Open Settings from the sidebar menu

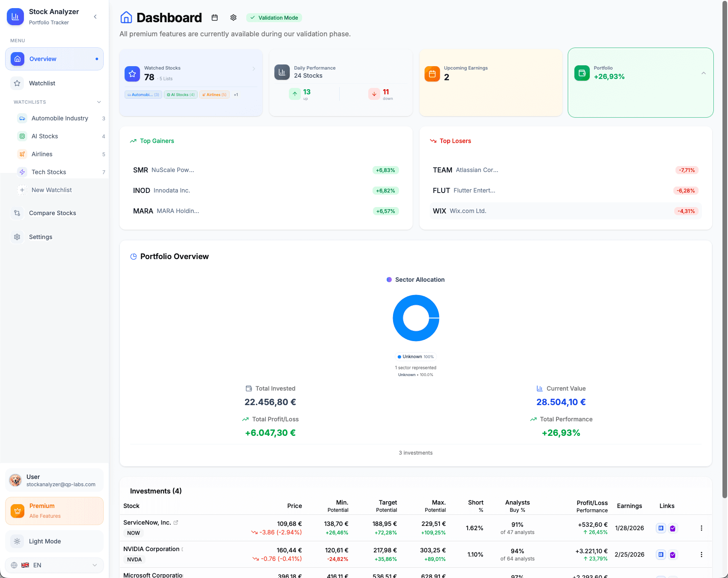point(40,236)
